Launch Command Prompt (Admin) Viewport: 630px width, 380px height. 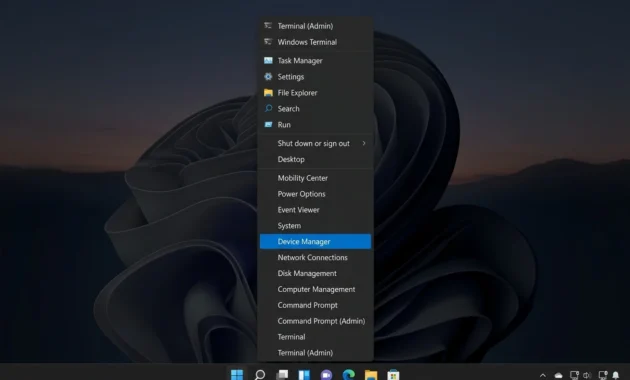(x=315, y=321)
